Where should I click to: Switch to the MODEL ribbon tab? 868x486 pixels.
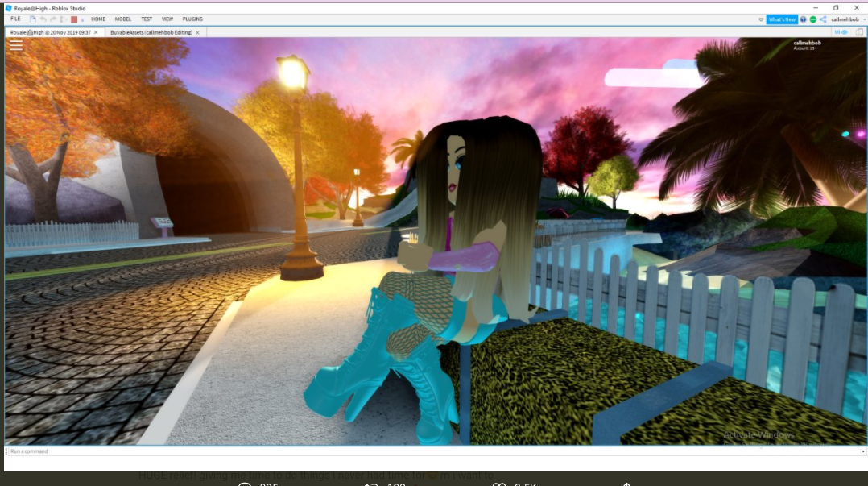point(123,19)
